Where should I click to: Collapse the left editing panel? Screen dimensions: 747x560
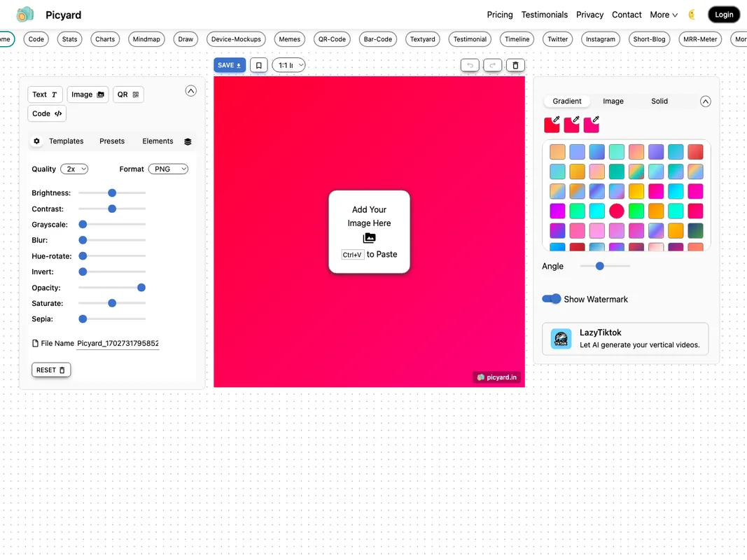click(x=190, y=90)
